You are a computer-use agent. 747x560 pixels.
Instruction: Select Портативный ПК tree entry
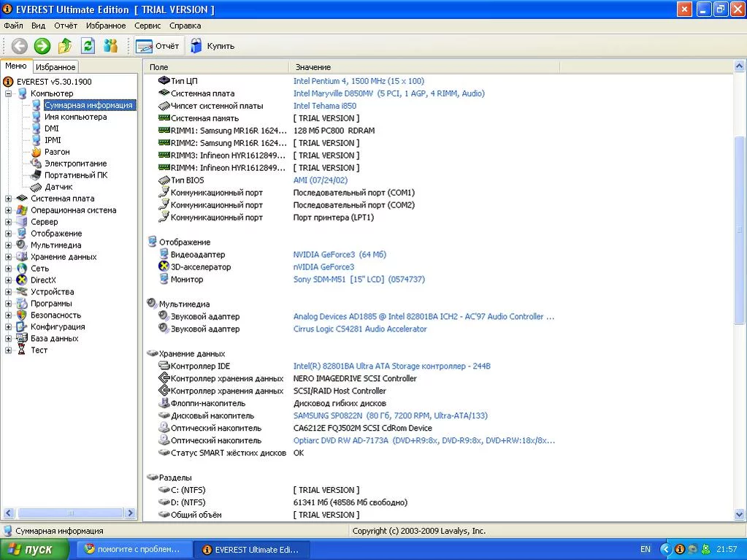76,175
